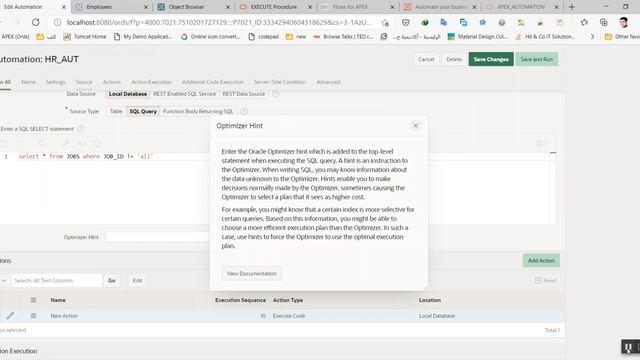Open code editor settings dropdown

(x=542, y=143)
